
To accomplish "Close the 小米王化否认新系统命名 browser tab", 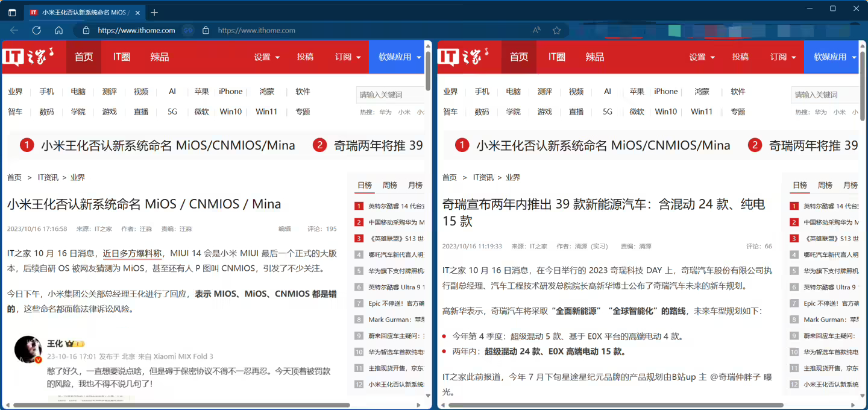I will pos(137,12).
